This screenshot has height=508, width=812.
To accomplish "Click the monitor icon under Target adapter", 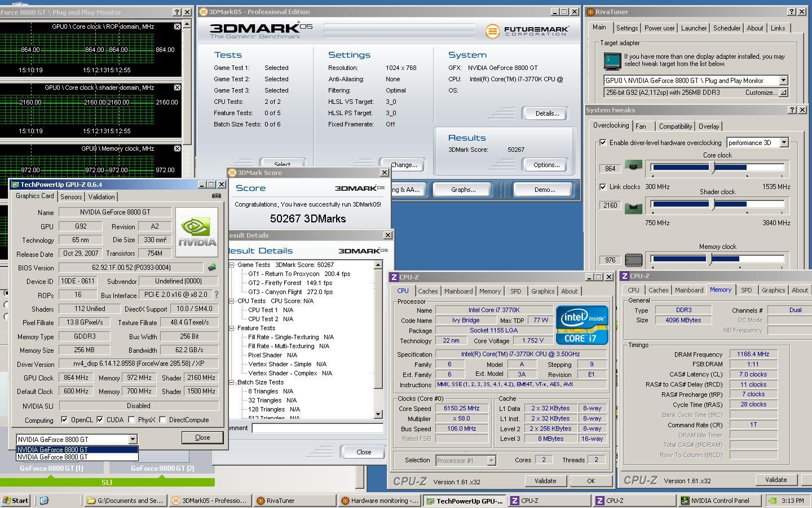I will click(612, 61).
